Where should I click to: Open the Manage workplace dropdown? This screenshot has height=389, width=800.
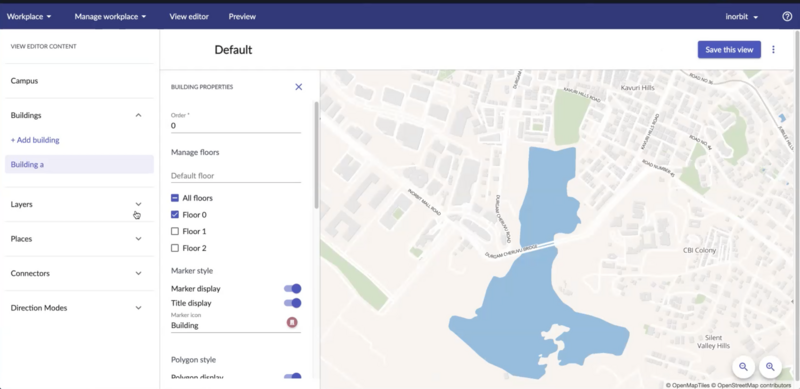pyautogui.click(x=110, y=16)
